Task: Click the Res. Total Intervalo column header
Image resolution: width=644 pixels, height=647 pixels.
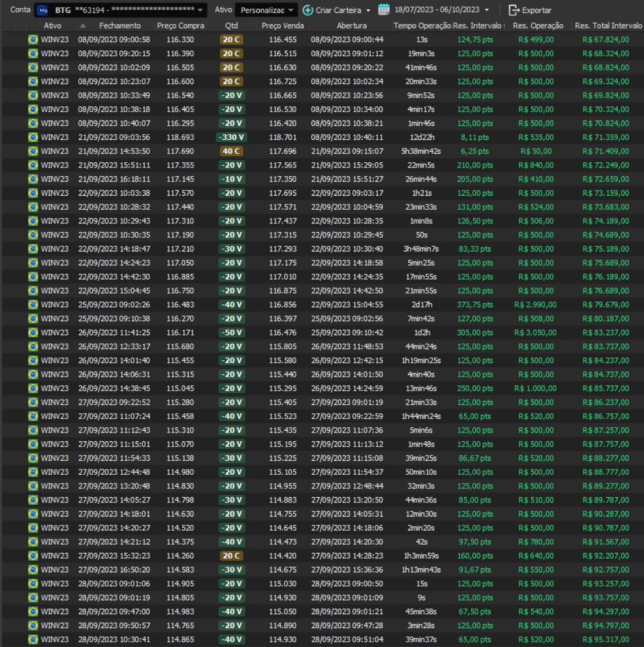Action: pyautogui.click(x=608, y=25)
